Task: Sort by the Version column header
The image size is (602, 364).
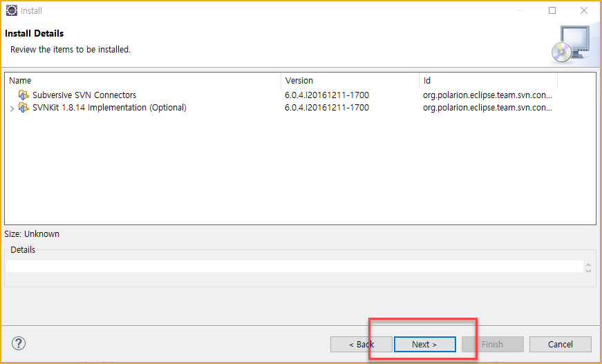Action: point(350,81)
